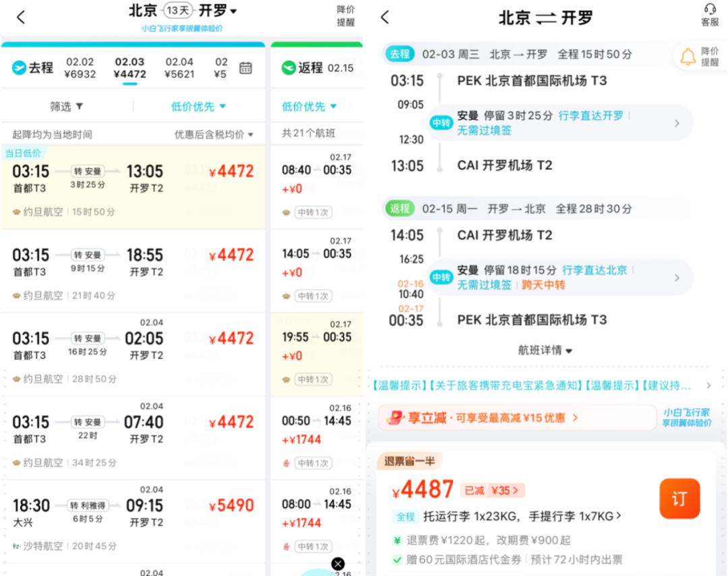The height and width of the screenshot is (576, 728).
Task: Open the calendar date picker icon
Action: pyautogui.click(x=245, y=68)
